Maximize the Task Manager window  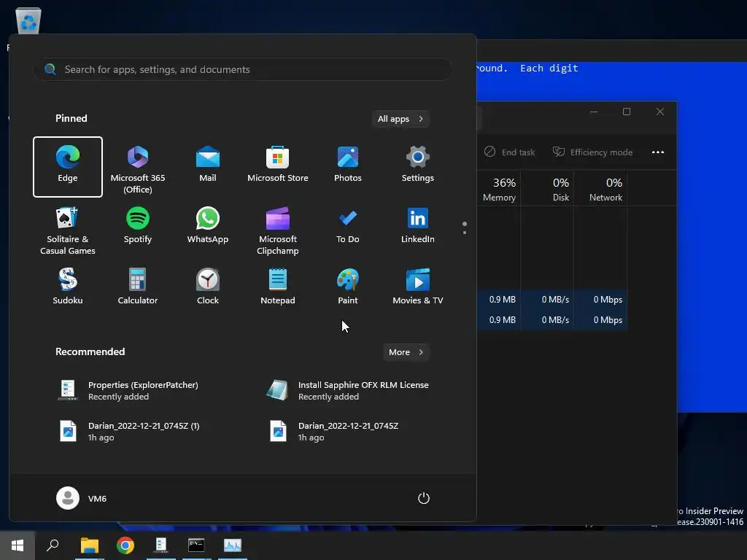(x=627, y=112)
